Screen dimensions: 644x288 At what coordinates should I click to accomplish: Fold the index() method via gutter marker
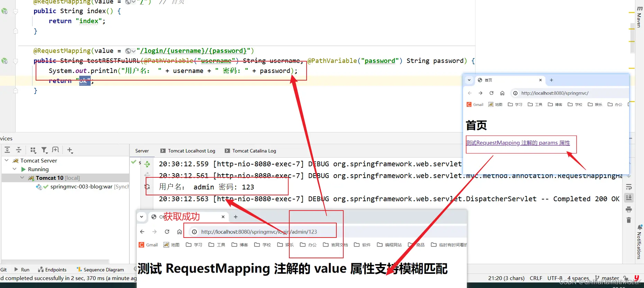click(16, 11)
